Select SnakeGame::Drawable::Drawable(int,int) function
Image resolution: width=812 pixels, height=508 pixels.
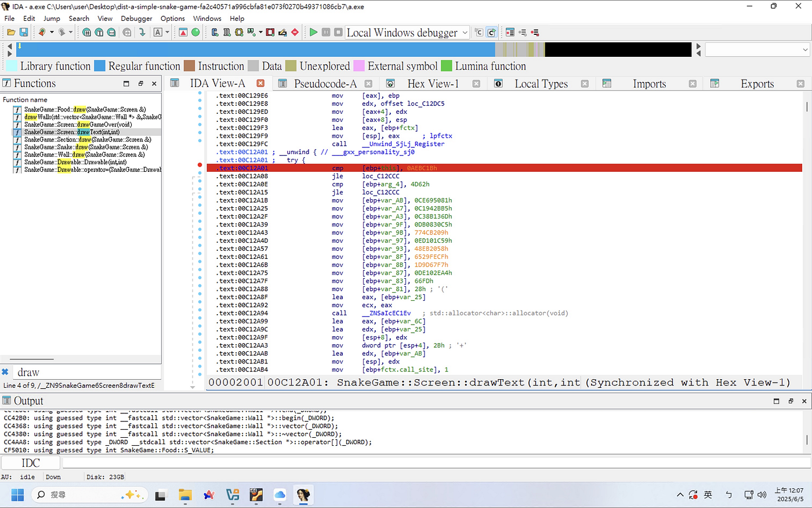click(x=75, y=162)
